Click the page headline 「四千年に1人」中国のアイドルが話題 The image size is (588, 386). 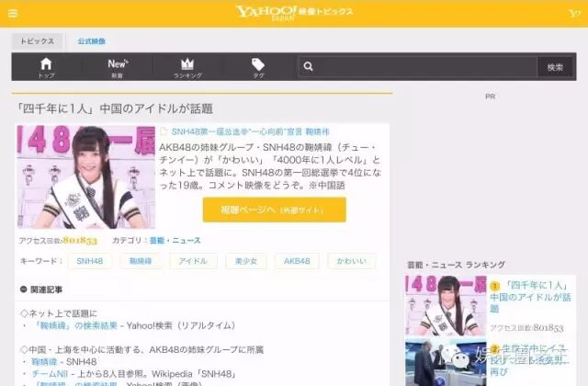point(115,108)
